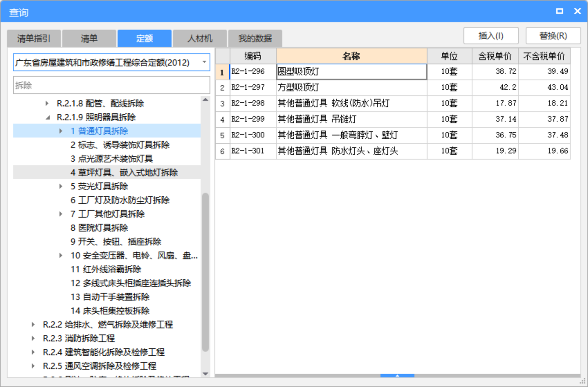Click 其他普通灯具 软线(防水)吊灯 cell
The height and width of the screenshot is (387, 588).
(x=351, y=104)
